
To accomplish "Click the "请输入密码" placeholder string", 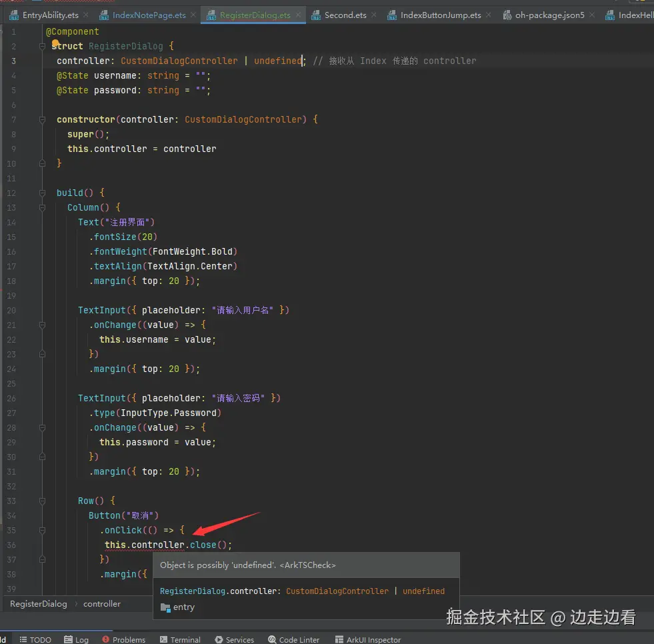I will point(238,398).
